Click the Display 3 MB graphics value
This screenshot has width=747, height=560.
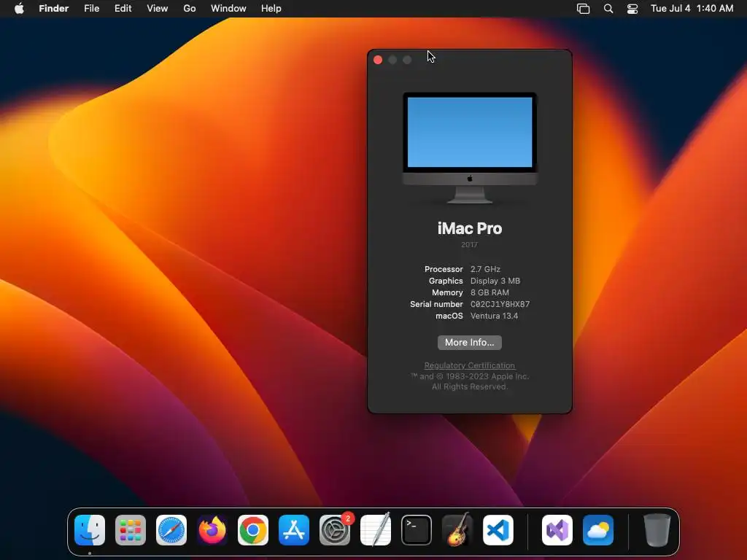tap(495, 281)
